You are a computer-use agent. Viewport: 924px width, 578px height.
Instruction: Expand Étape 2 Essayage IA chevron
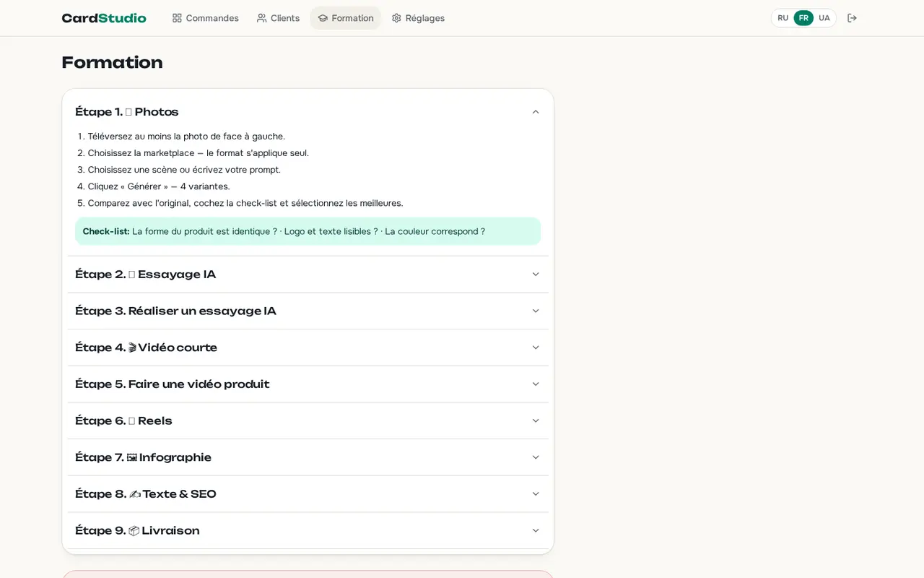[536, 275]
